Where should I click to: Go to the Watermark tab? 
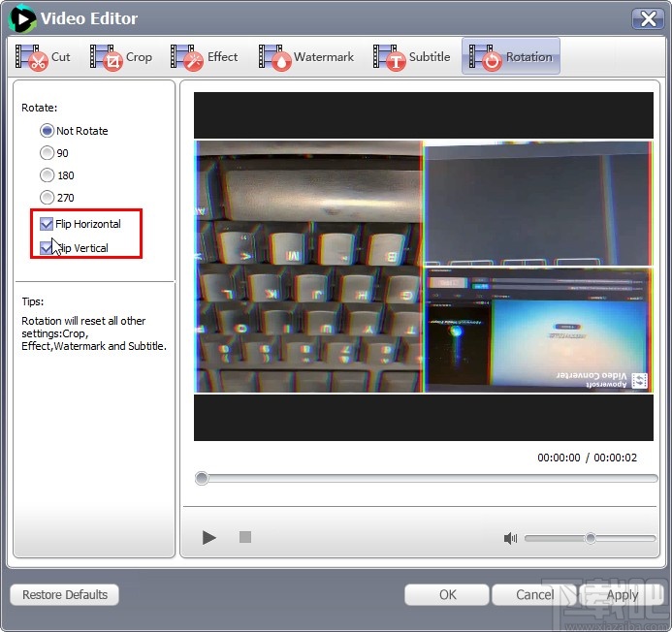306,56
